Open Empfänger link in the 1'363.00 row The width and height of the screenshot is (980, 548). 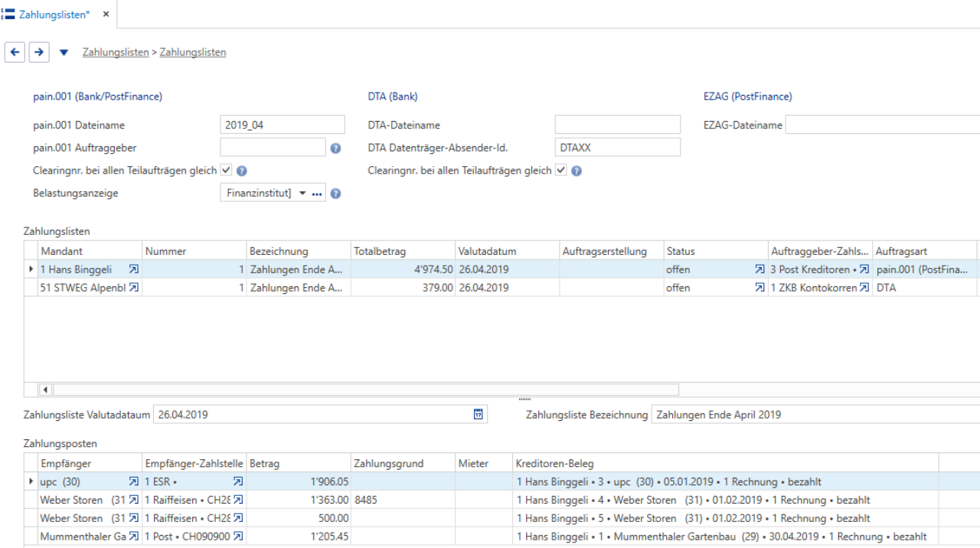point(134,500)
